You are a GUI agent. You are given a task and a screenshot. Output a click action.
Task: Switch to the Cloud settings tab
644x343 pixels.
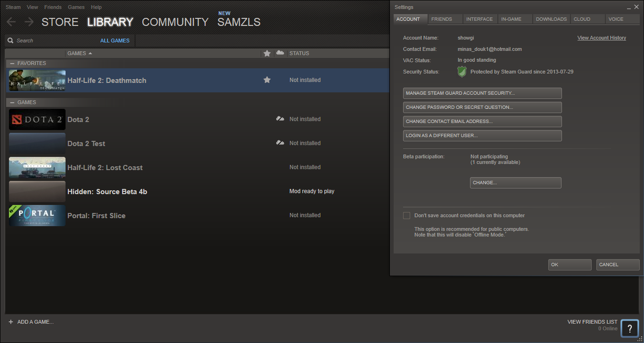[587, 19]
